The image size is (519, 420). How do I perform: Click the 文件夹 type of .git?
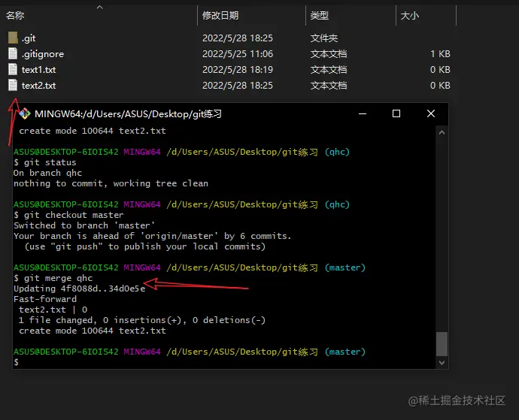point(324,38)
